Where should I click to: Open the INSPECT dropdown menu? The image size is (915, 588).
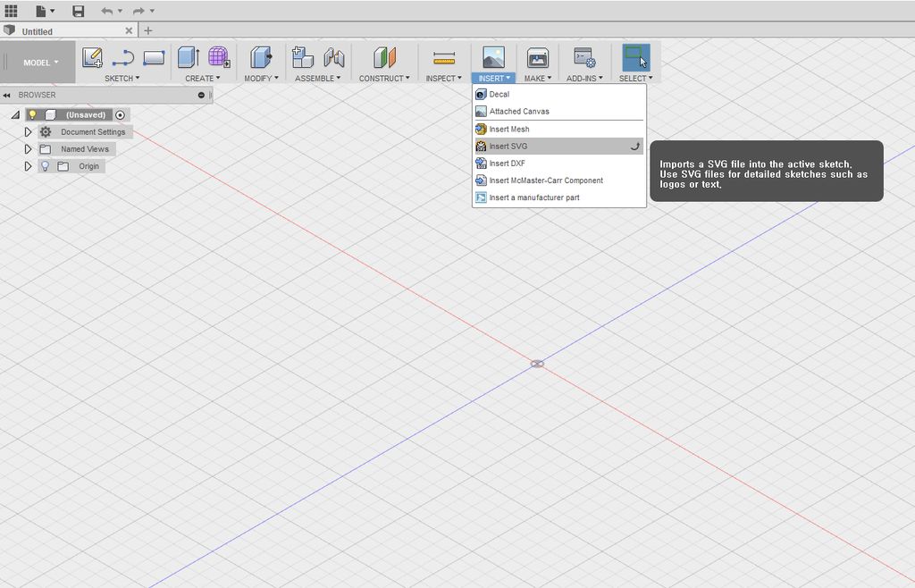coord(443,78)
